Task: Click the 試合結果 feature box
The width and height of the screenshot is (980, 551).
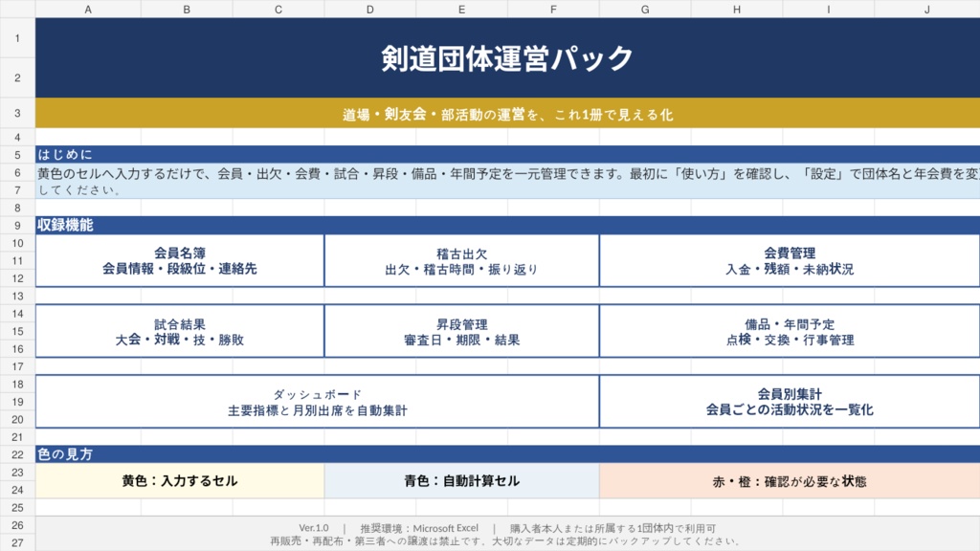Action: point(180,331)
